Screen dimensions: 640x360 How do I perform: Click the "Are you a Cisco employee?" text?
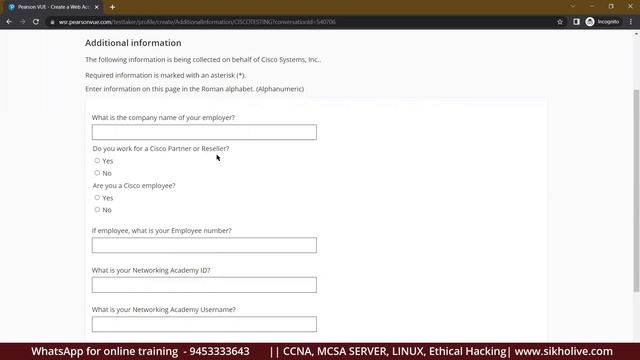pos(134,185)
